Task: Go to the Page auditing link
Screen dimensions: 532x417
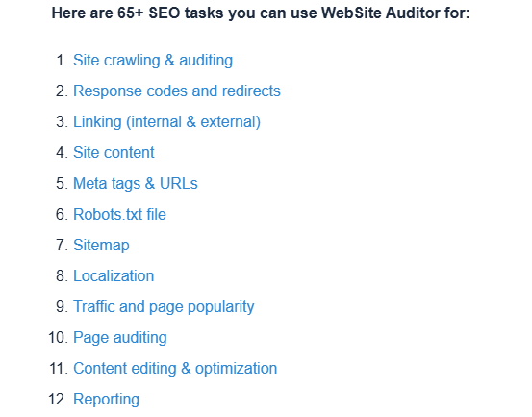Action: click(x=120, y=338)
